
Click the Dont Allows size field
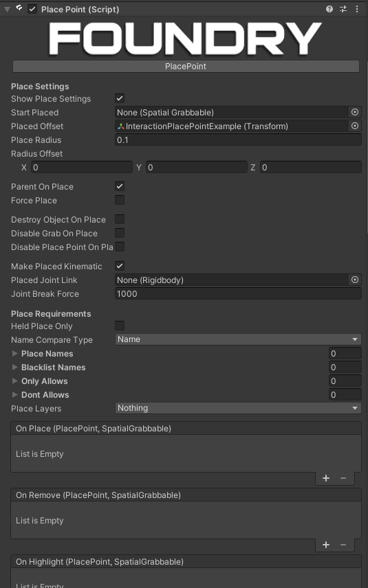click(345, 394)
